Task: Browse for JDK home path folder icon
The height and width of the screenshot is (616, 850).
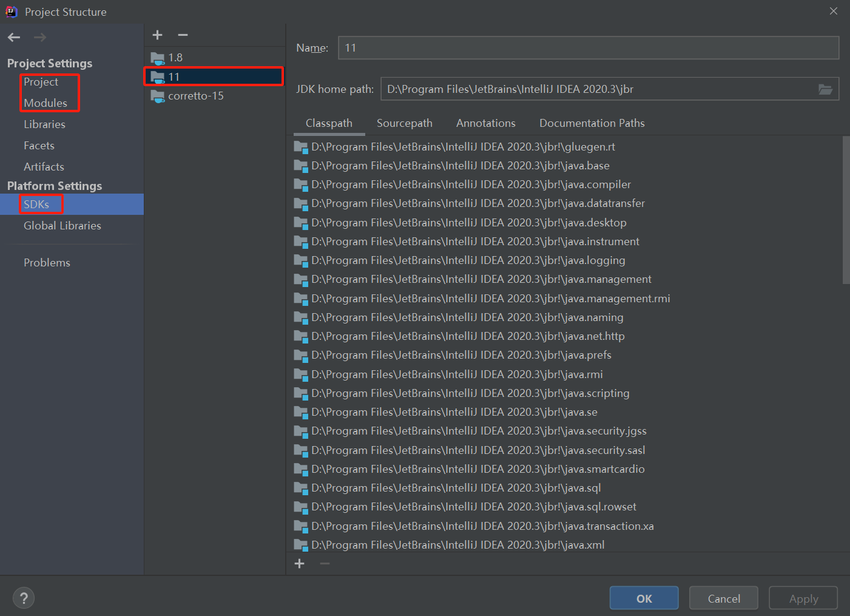Action: click(x=825, y=89)
